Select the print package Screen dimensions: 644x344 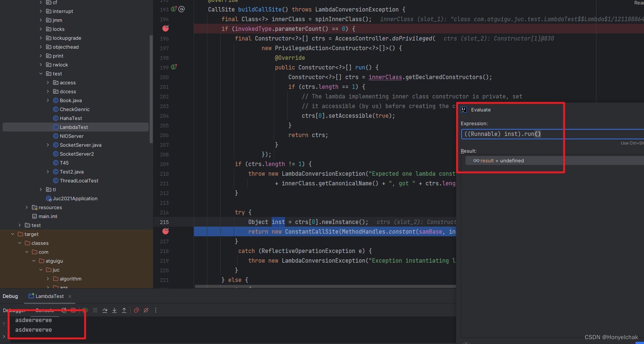58,56
